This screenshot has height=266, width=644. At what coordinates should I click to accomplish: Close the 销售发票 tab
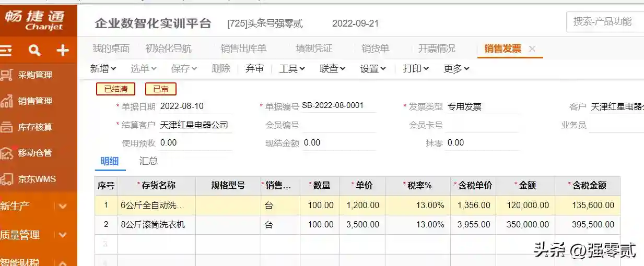[532, 49]
